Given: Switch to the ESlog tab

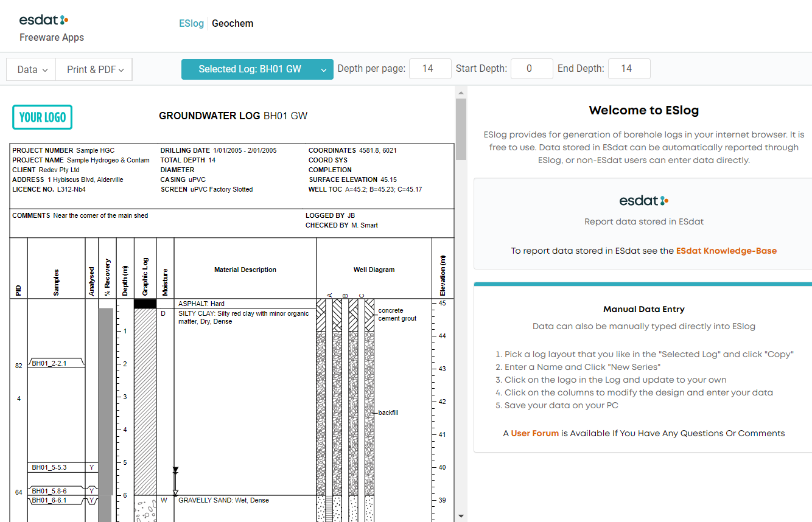Looking at the screenshot, I should tap(191, 23).
